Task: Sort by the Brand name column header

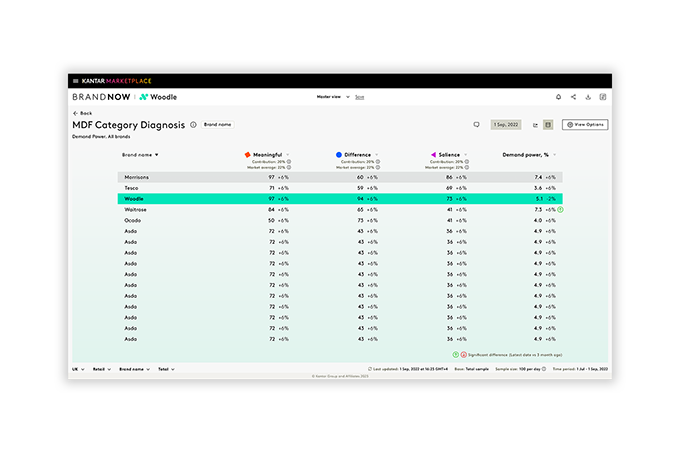Action: [140, 155]
